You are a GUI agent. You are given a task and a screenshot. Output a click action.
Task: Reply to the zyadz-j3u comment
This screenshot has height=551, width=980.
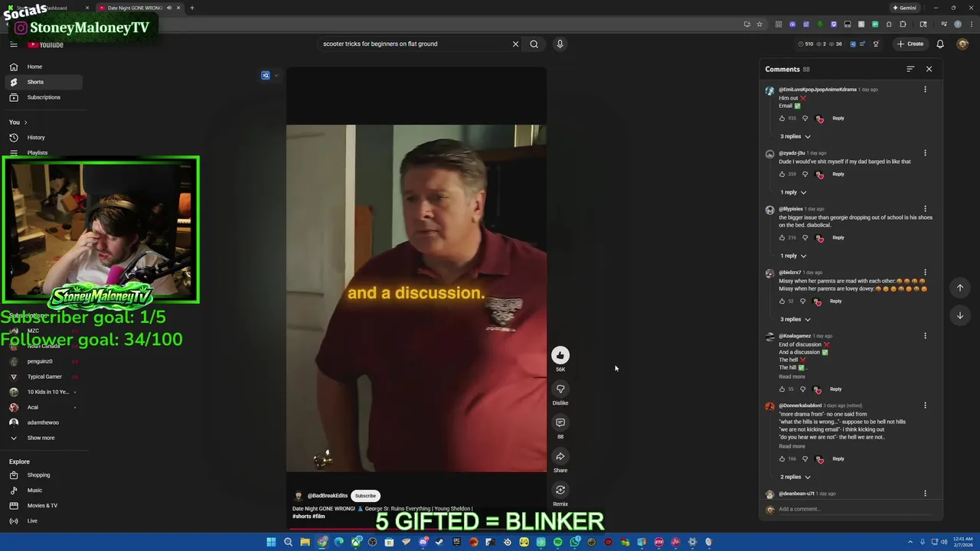(x=838, y=174)
